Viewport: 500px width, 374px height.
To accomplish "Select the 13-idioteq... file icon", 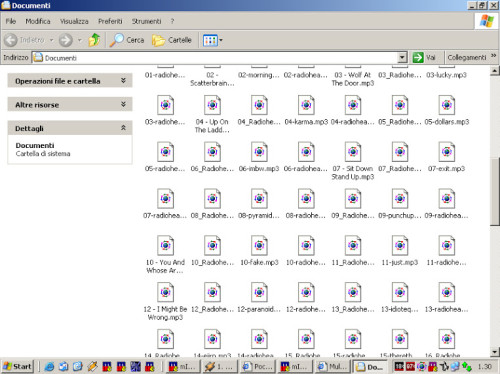I will 400,292.
